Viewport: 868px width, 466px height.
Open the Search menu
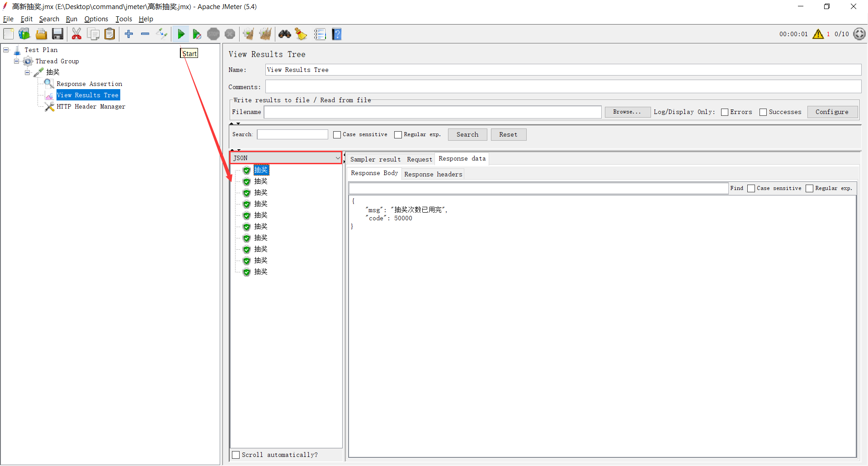click(49, 19)
